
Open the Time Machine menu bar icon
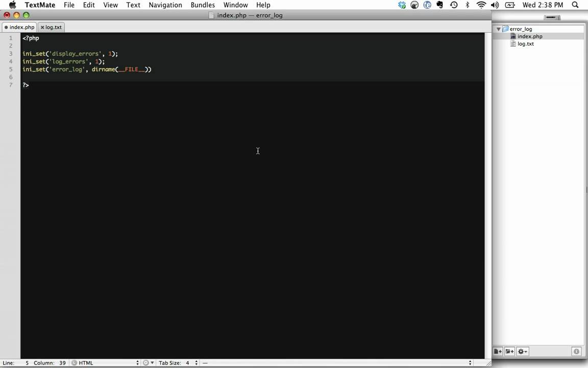coord(454,5)
